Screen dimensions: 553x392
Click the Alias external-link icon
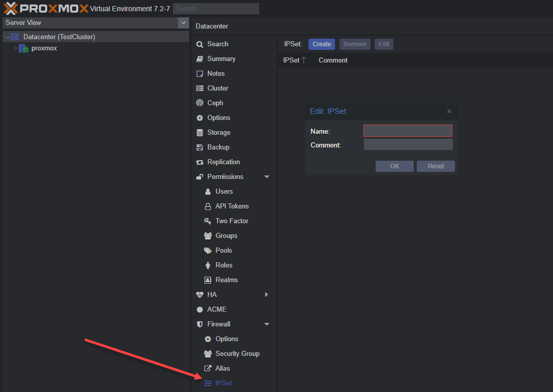pyautogui.click(x=208, y=369)
